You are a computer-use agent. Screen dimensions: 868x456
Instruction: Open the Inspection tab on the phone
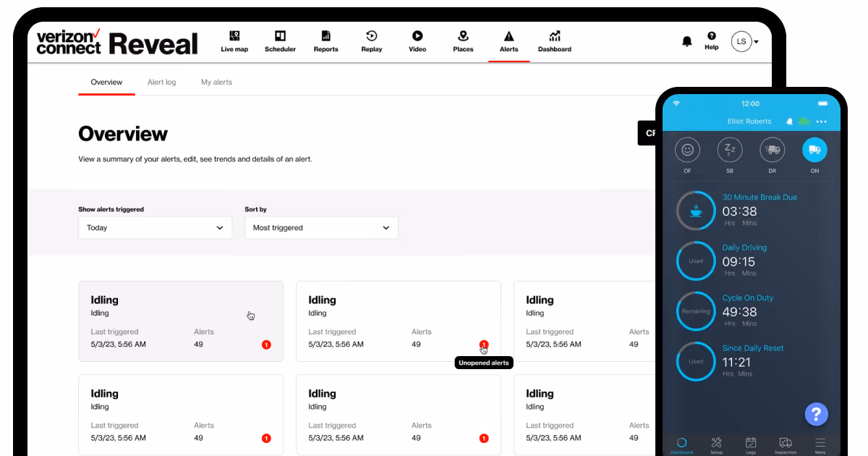786,445
